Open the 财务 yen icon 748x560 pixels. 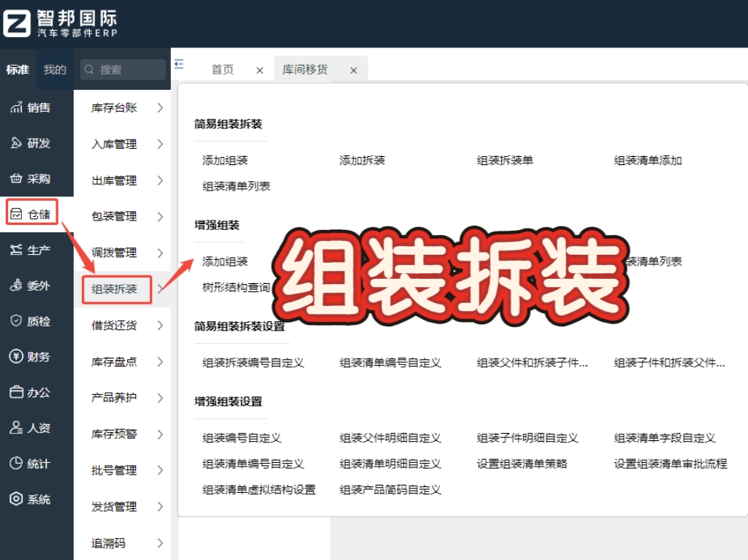click(x=16, y=356)
